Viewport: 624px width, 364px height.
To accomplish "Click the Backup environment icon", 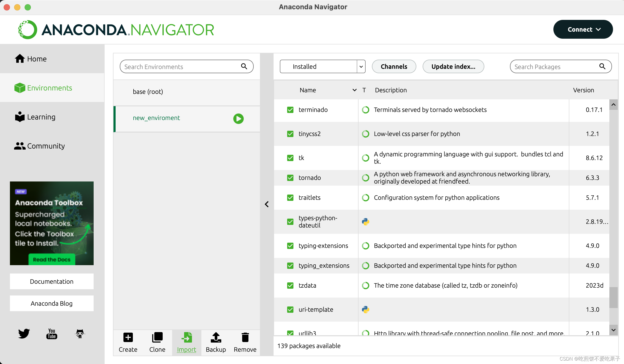I will [x=216, y=338].
